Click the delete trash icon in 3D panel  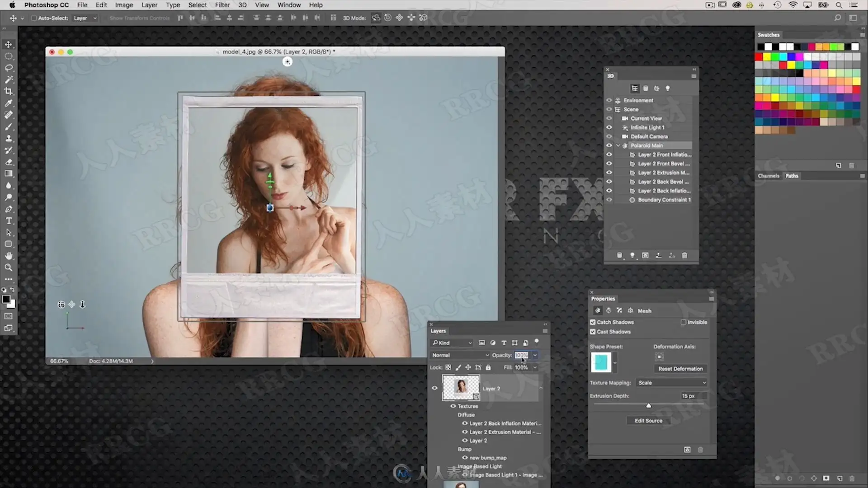684,255
